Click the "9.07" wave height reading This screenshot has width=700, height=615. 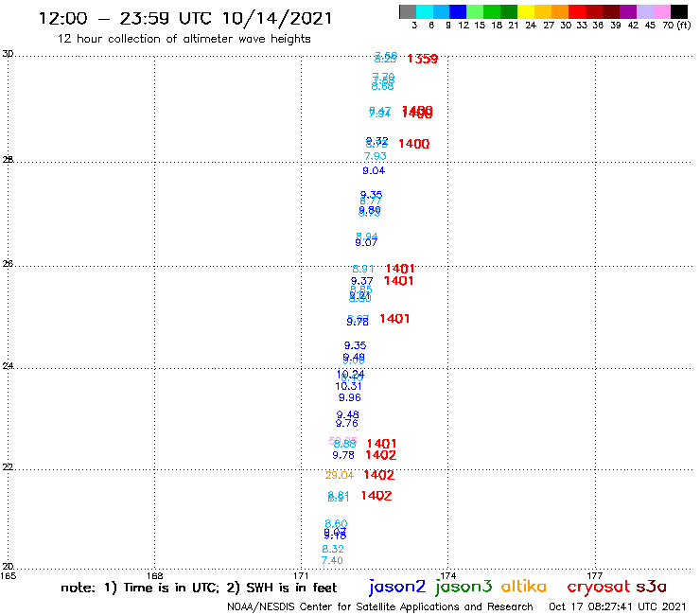[366, 242]
